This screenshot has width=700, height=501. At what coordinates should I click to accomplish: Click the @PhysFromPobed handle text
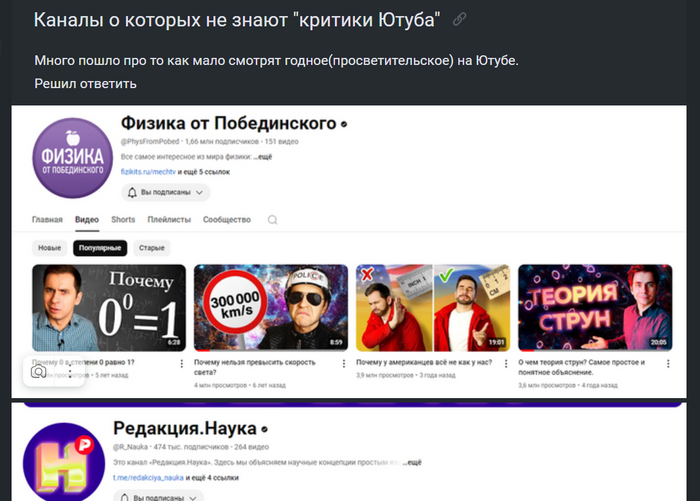[150, 142]
